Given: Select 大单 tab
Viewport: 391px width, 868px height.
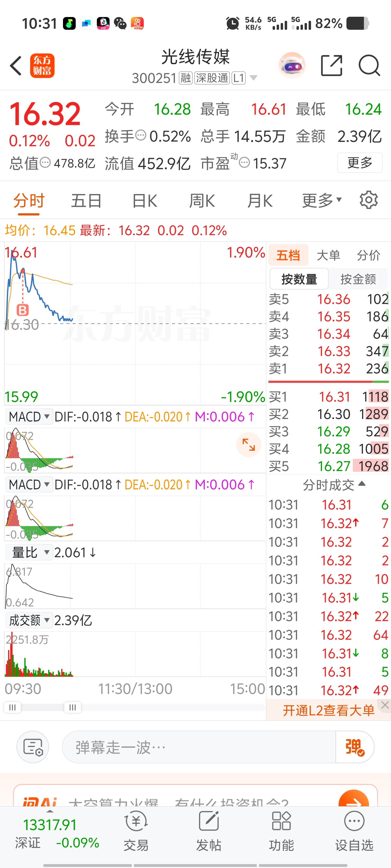Looking at the screenshot, I should click(x=328, y=255).
